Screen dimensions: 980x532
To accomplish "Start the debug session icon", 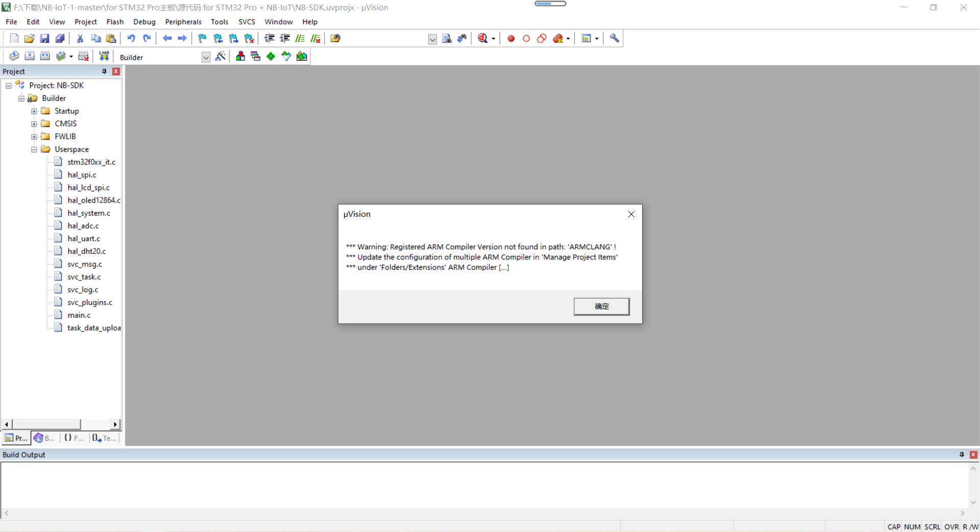I will pyautogui.click(x=482, y=38).
